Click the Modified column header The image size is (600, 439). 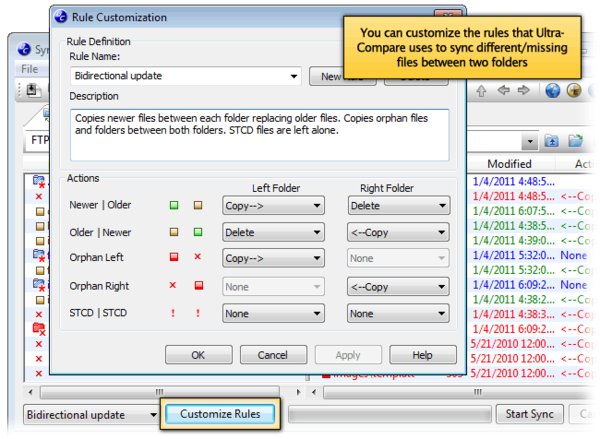click(x=509, y=164)
